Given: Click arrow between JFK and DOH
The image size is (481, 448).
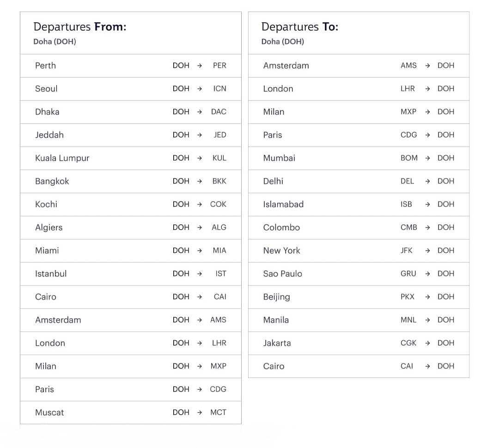Looking at the screenshot, I should (x=427, y=251).
